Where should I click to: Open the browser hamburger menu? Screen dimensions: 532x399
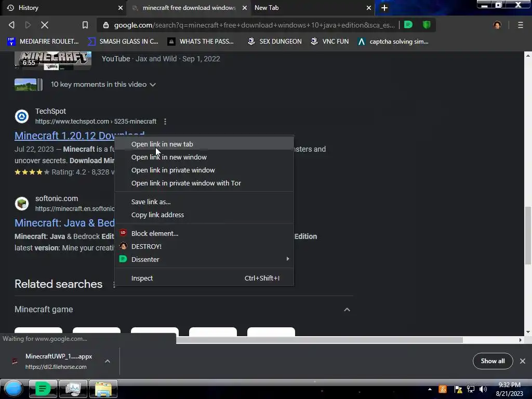tap(520, 25)
